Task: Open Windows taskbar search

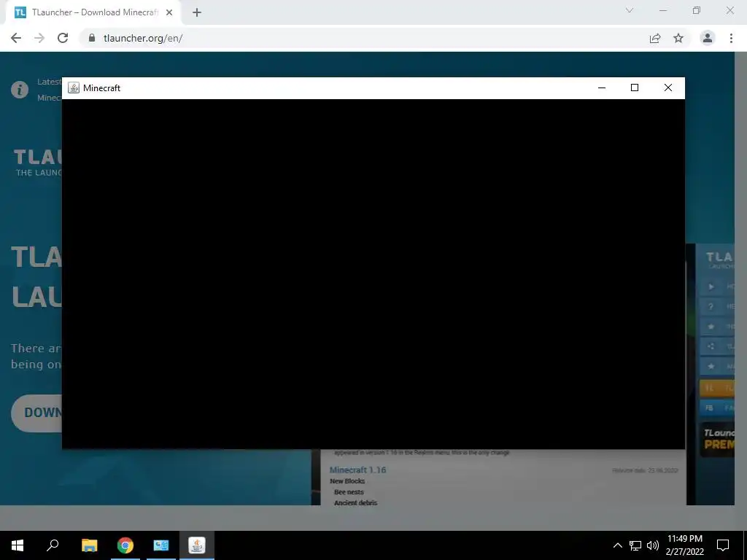Action: pyautogui.click(x=53, y=545)
